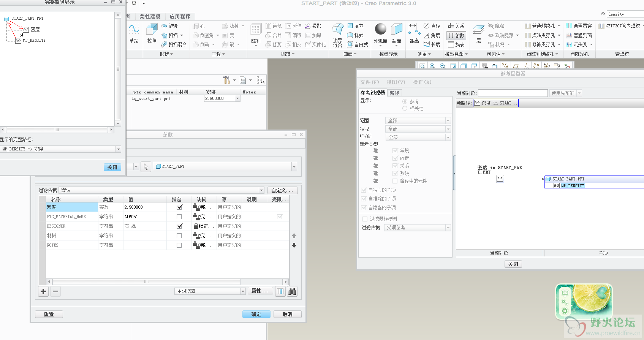Click the 直径 diameter measure tool

[432, 26]
